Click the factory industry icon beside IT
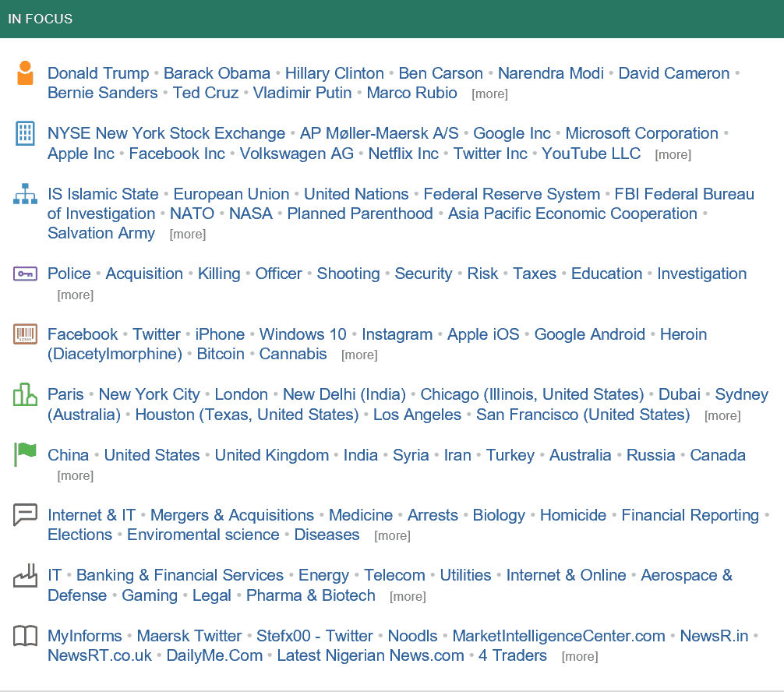Screen dimensions: 784x692 (25, 575)
